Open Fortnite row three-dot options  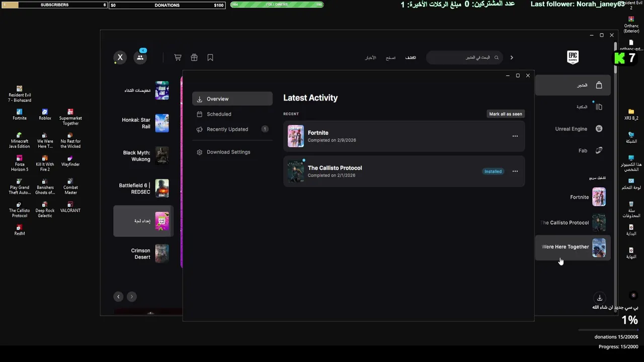[515, 136]
